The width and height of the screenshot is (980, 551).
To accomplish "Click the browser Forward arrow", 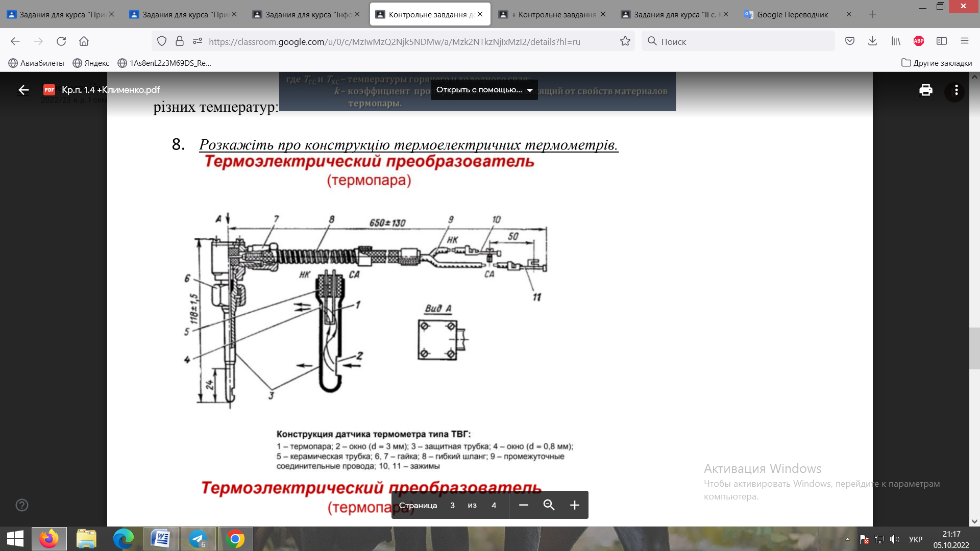I will point(38,41).
